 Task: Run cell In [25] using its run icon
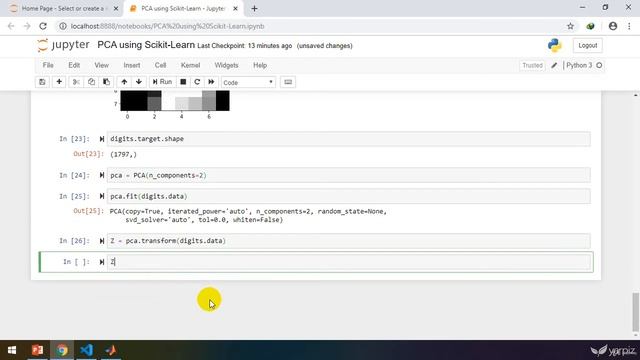[102, 196]
